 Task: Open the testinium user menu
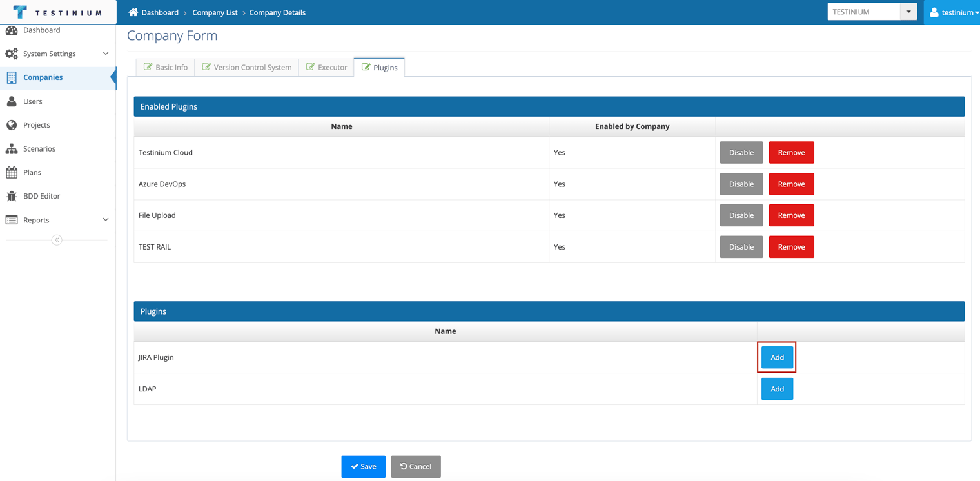pyautogui.click(x=952, y=12)
